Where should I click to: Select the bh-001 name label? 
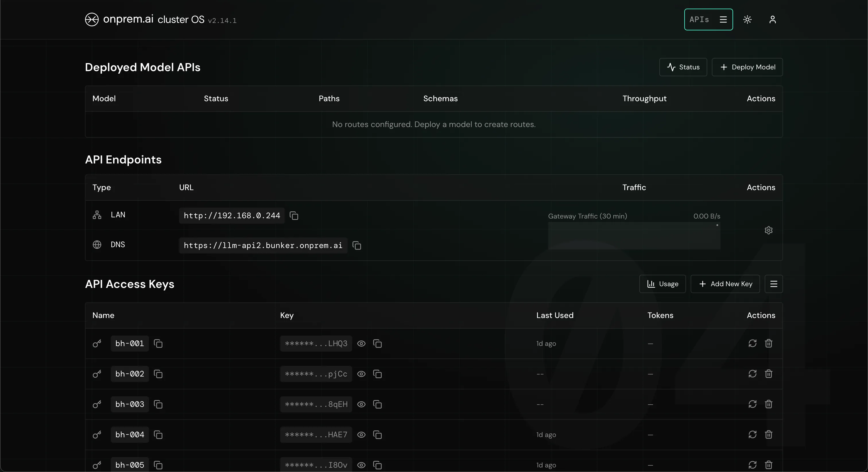130,344
